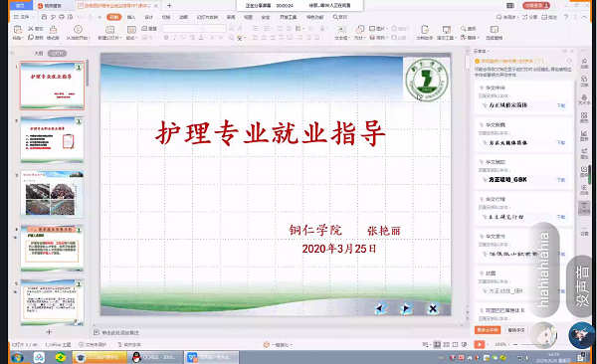Download the 方正硫璃_GBK font link
This screenshot has width=597, height=364.
(561, 180)
